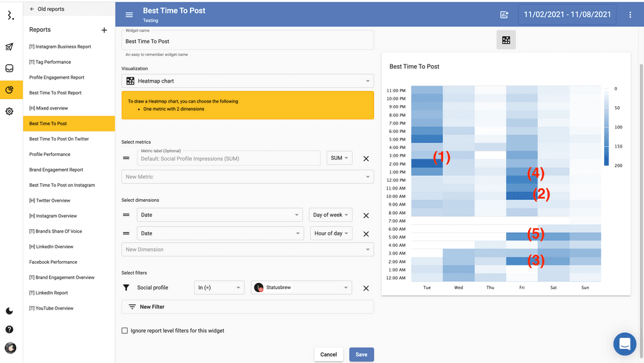644x363 pixels.
Task: Enable Ignore report level filters checkbox
Action: 125,331
